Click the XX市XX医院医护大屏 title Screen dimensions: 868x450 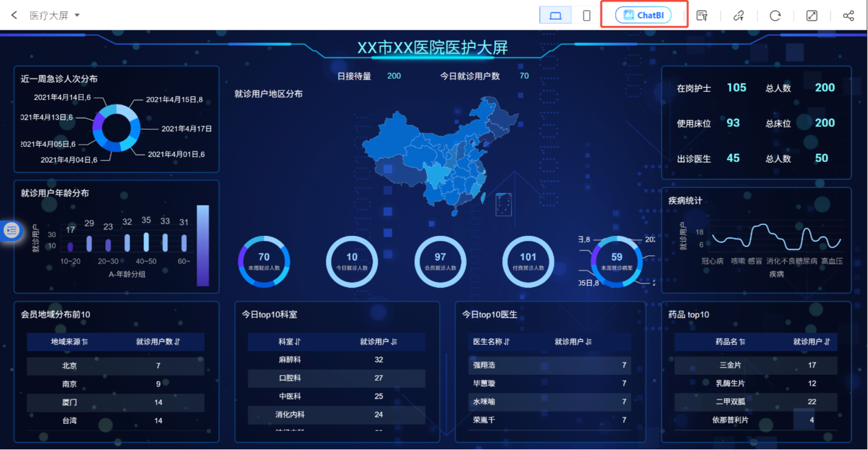[433, 47]
